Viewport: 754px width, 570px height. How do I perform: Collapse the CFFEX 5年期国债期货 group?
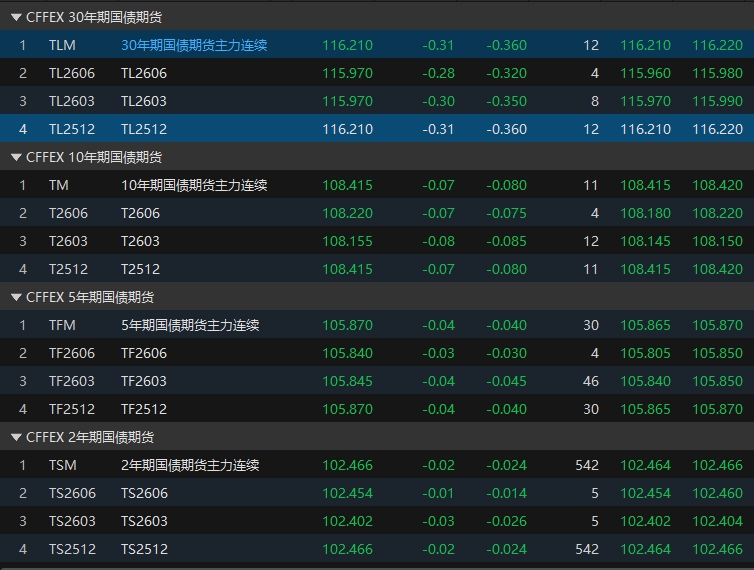pyautogui.click(x=16, y=297)
